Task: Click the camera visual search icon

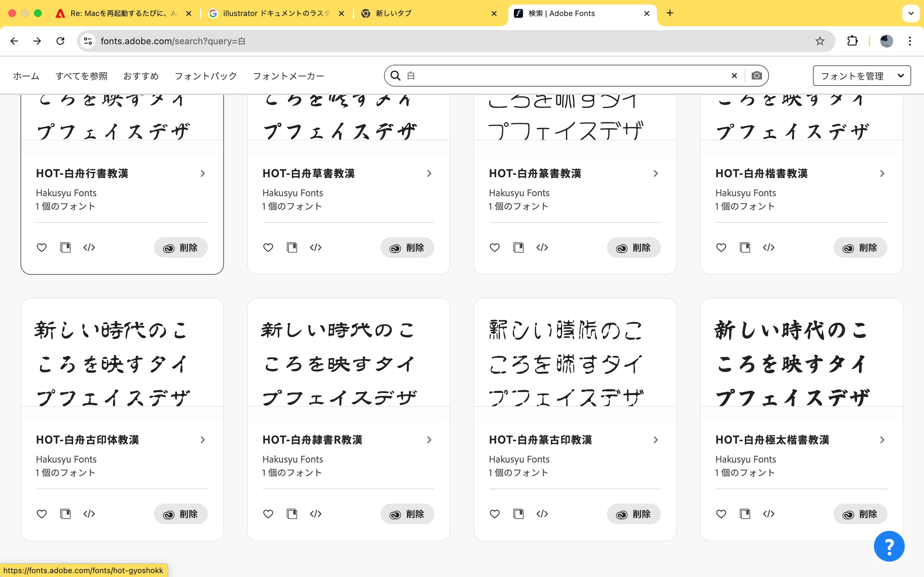Action: (x=757, y=76)
